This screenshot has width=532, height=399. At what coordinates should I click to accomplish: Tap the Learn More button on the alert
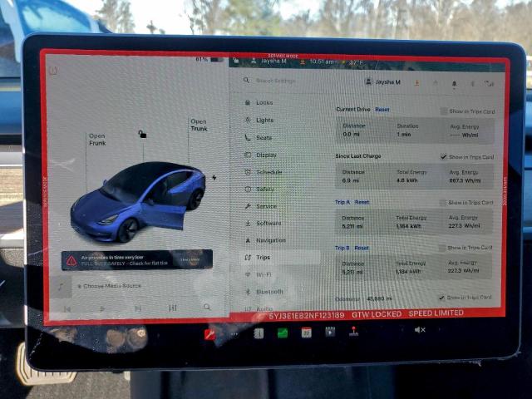click(190, 260)
